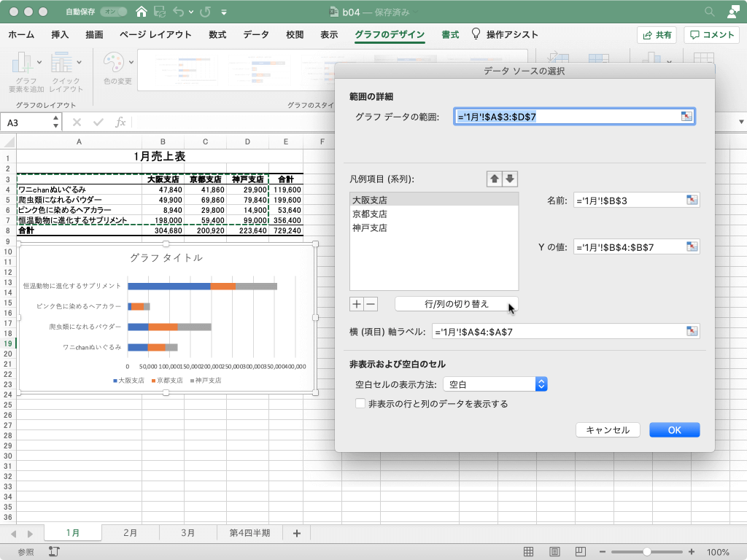The image size is (747, 560).
Task: Click Page Break preview icon in status bar
Action: click(580, 551)
